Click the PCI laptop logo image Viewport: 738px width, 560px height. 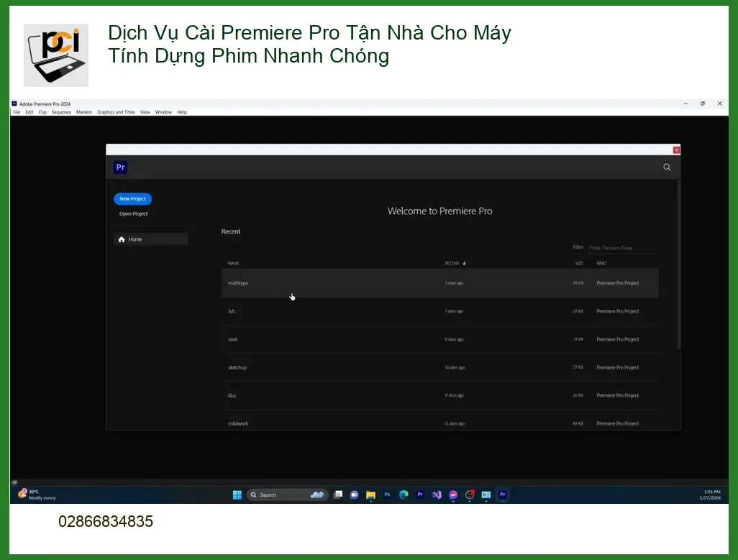[56, 55]
